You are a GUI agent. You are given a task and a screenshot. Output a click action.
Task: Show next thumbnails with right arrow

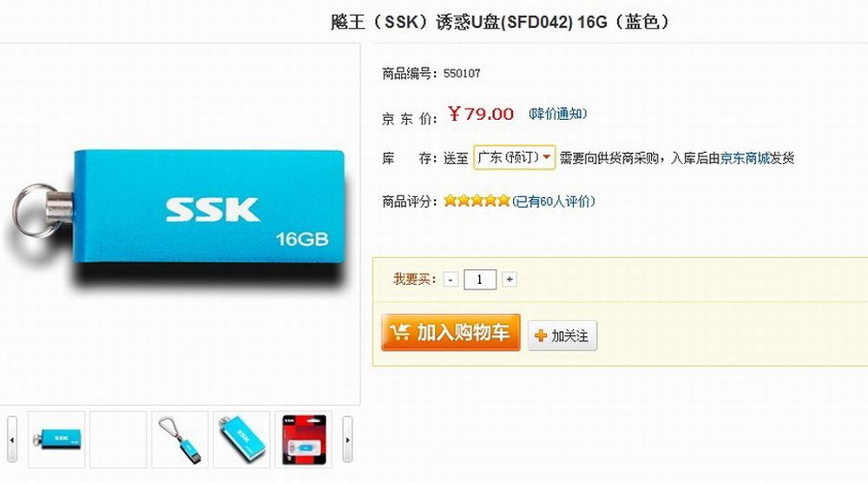[x=347, y=440]
